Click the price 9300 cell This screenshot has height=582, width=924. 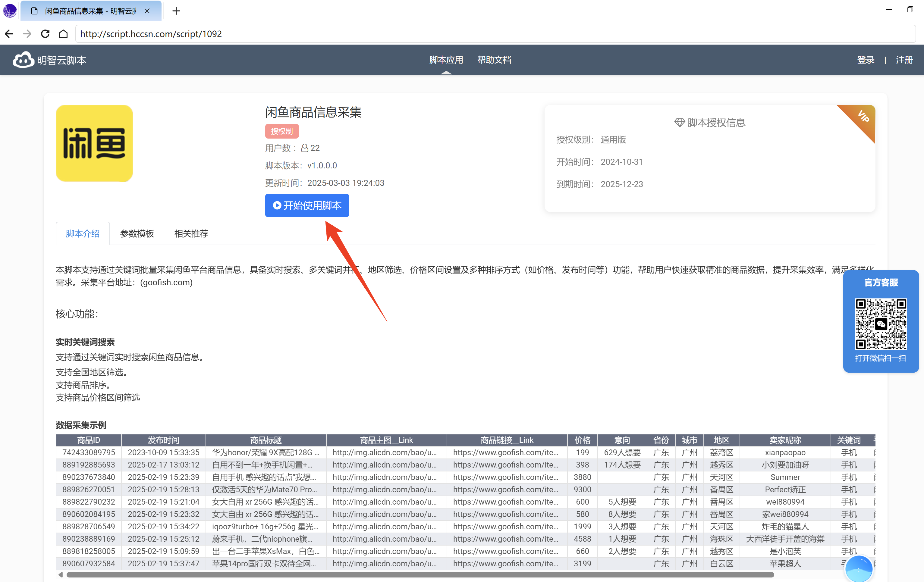pyautogui.click(x=582, y=489)
